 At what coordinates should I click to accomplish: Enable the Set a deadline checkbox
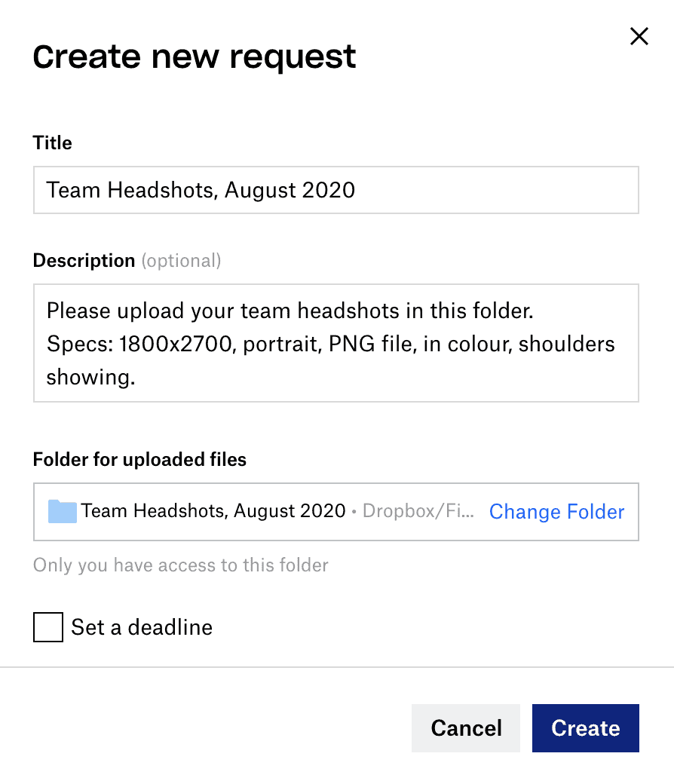[x=48, y=627]
